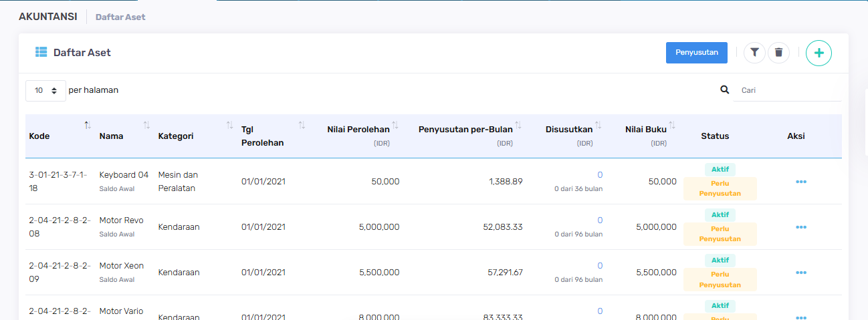
Task: Click Perlu Penyusutan badge for Motor Xeon
Action: tap(720, 279)
